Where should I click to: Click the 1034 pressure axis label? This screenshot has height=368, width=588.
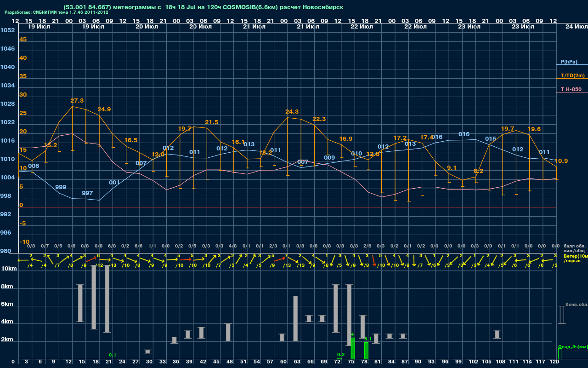pos(7,86)
